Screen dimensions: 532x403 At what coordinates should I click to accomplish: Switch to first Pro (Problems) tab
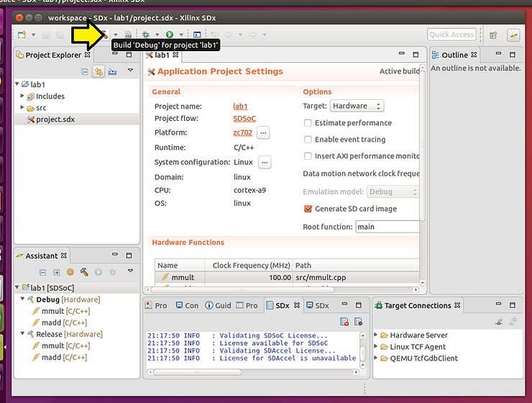pyautogui.click(x=156, y=305)
